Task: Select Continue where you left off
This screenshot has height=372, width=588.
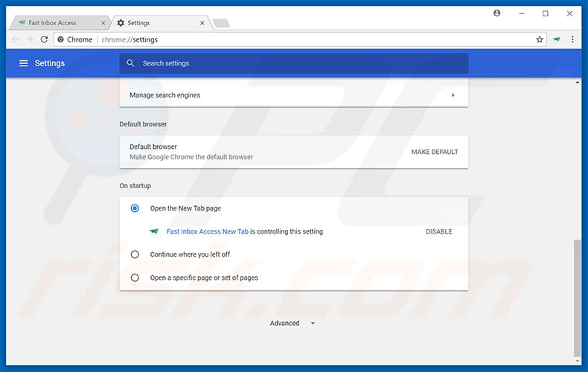Action: coord(135,254)
